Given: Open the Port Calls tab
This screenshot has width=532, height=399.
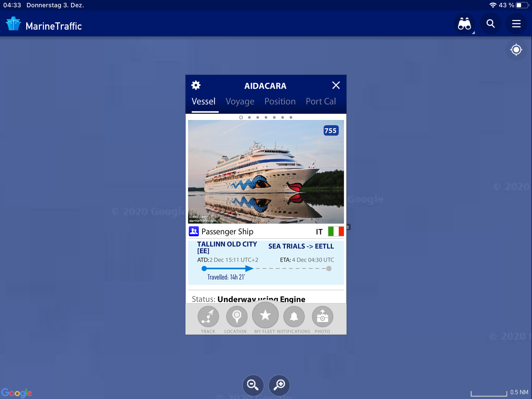Looking at the screenshot, I should click(321, 101).
